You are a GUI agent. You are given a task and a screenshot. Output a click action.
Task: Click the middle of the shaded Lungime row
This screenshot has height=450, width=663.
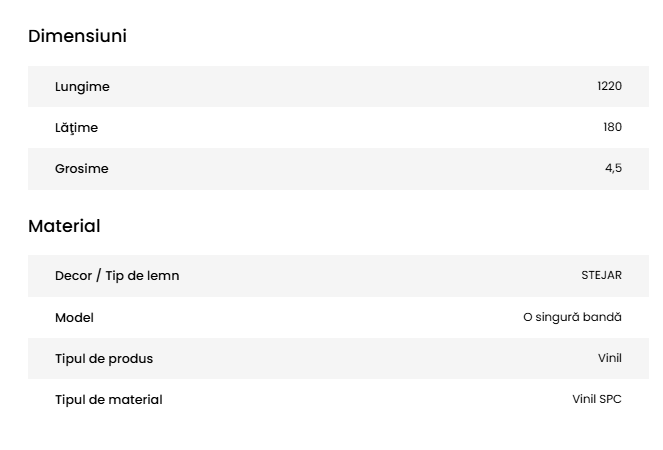(338, 87)
